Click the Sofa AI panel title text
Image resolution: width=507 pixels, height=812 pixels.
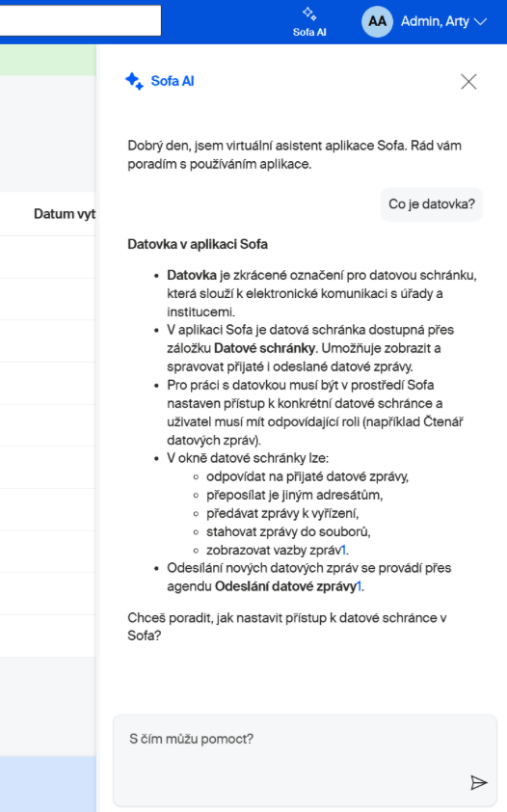tap(173, 81)
